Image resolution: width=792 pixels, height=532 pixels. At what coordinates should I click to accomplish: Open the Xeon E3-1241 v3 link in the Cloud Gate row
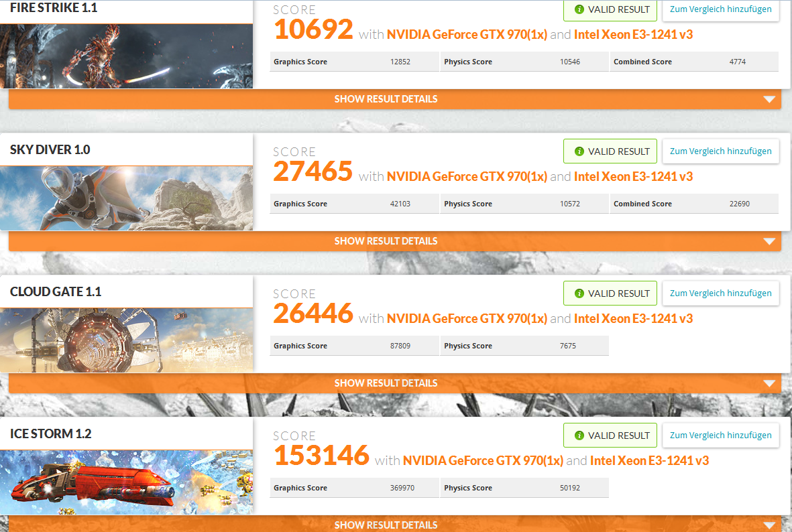pos(633,318)
